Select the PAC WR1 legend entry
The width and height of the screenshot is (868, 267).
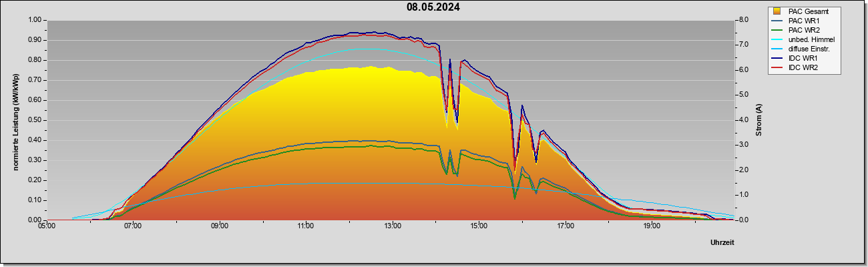tap(803, 21)
